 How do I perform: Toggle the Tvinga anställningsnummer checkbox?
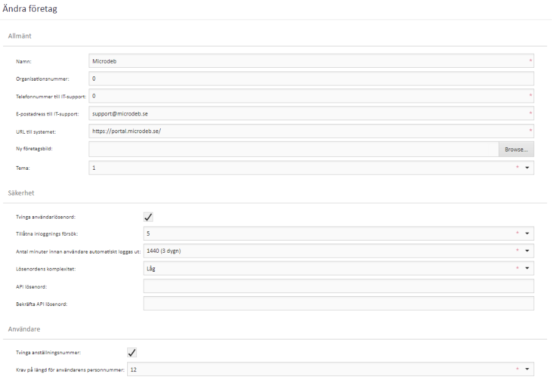coord(131,352)
